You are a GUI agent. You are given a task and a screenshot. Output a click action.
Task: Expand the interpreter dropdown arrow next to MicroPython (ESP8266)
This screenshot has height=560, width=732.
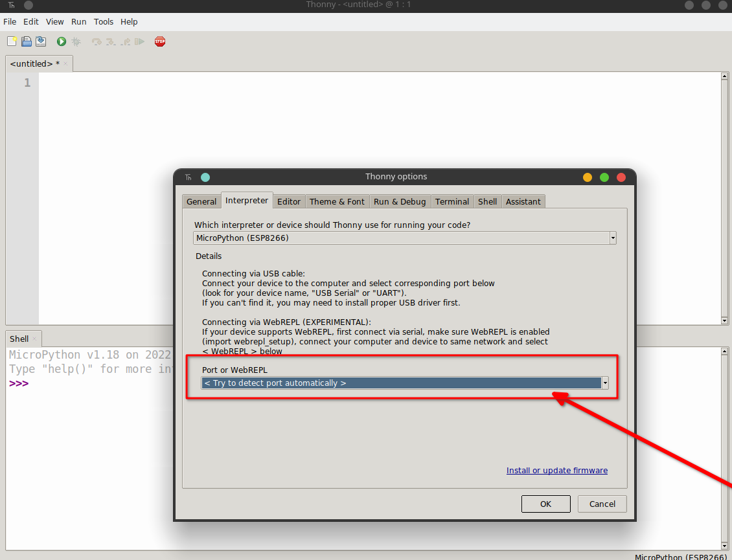(x=613, y=238)
